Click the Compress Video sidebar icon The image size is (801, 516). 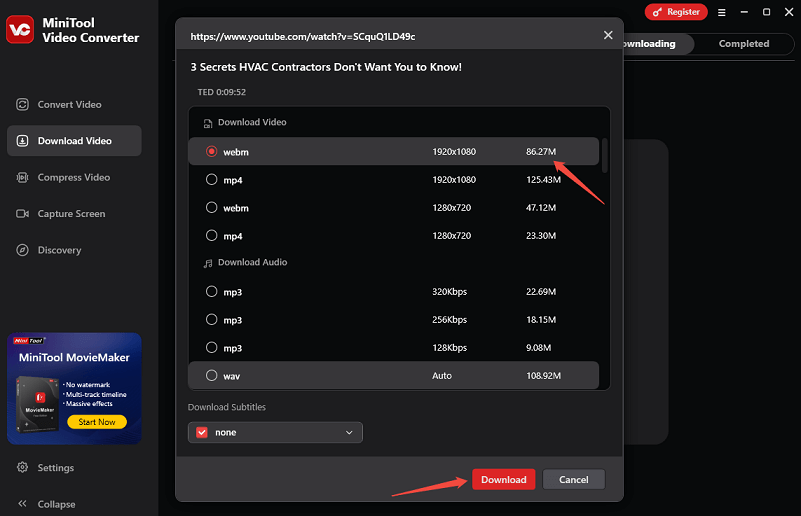22,177
